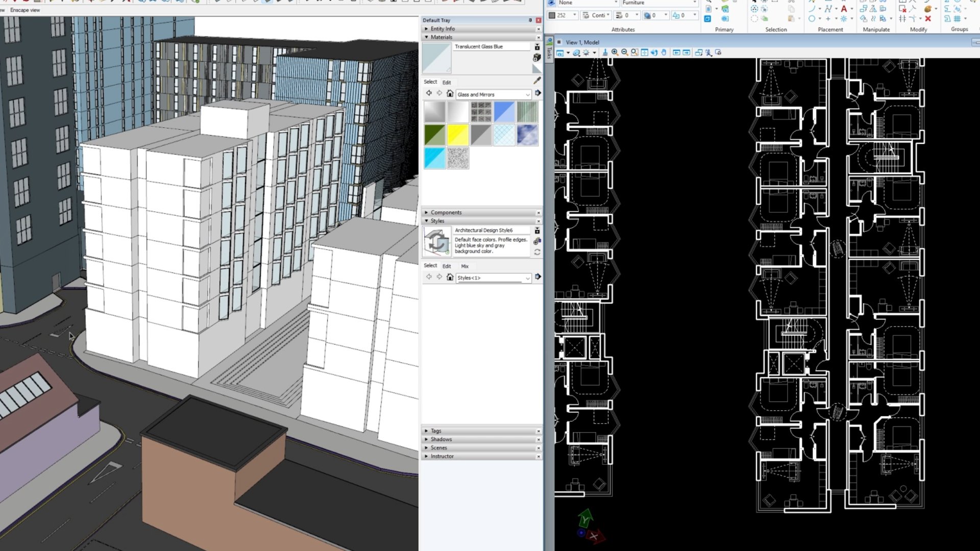Expand the Shadows panel

[426, 439]
